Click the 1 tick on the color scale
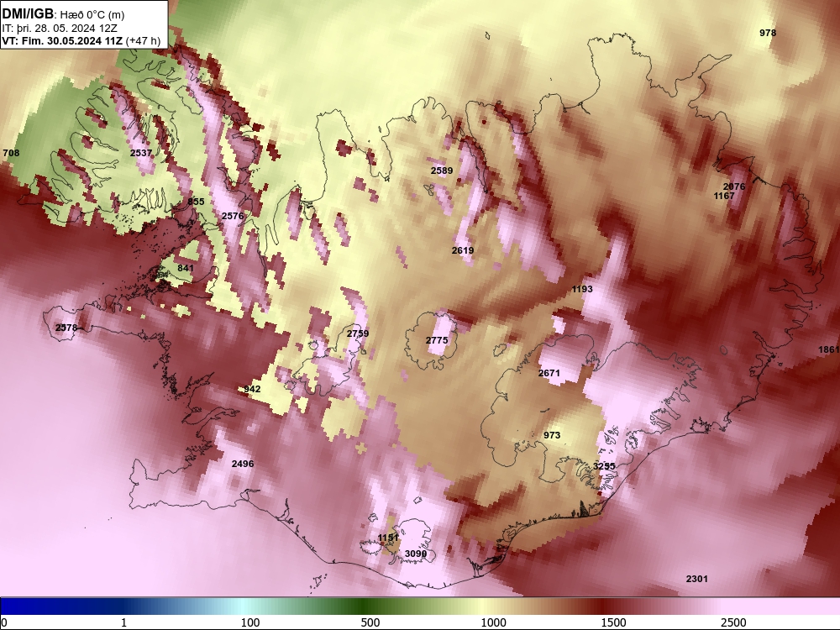Screen dimensions: 840x630 click(123, 622)
